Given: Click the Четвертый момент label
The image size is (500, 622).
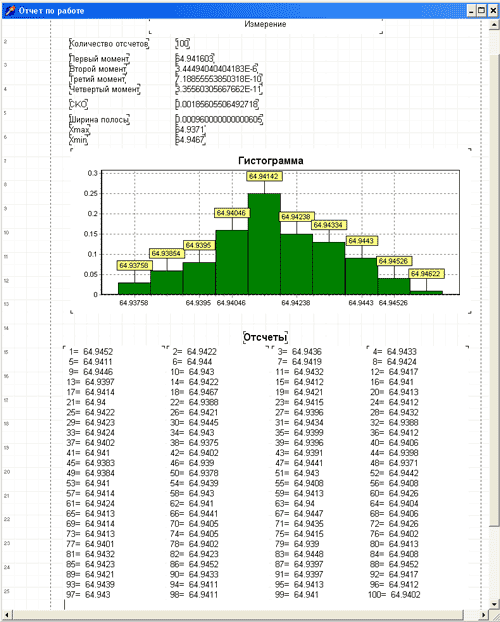Looking at the screenshot, I should [x=105, y=89].
